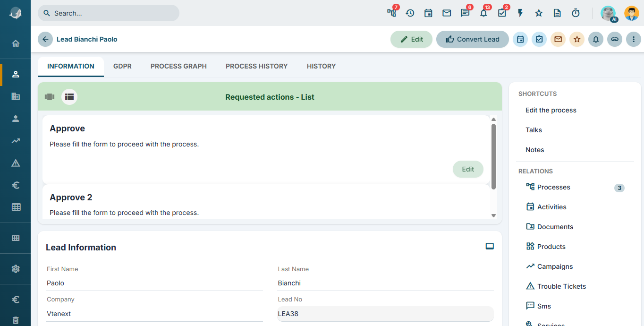644x326 pixels.
Task: Open the calendar icon in top bar
Action: [x=428, y=13]
